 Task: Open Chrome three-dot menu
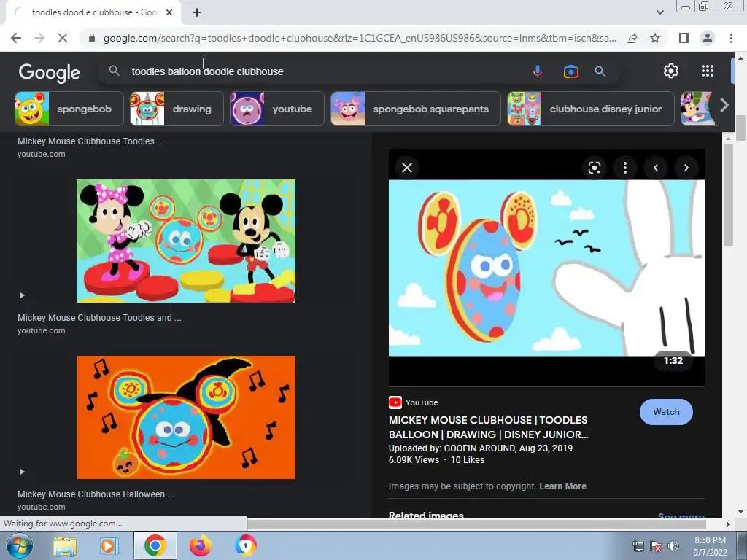731,38
